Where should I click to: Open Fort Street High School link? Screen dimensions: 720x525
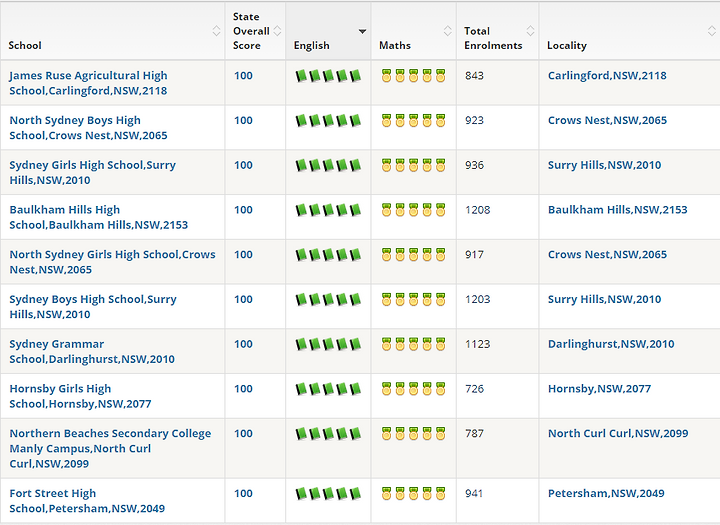coord(87,501)
